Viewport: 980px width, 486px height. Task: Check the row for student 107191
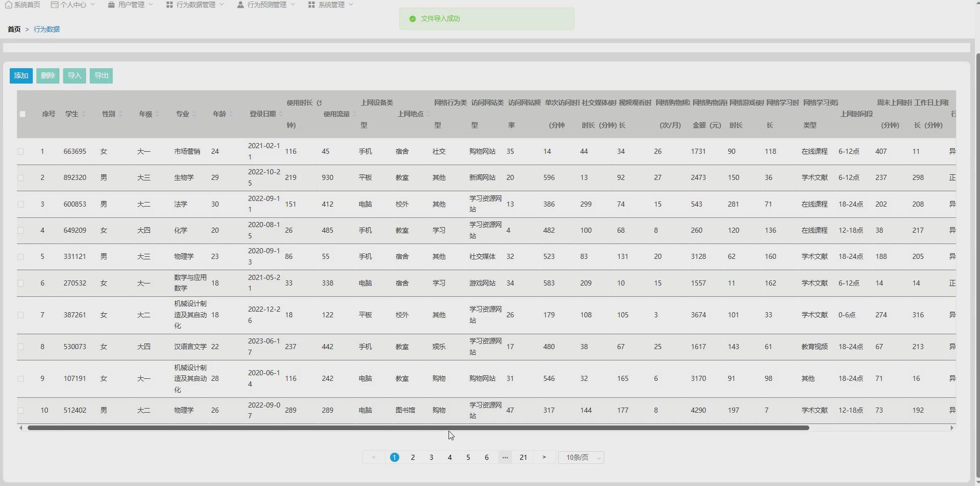(x=21, y=378)
